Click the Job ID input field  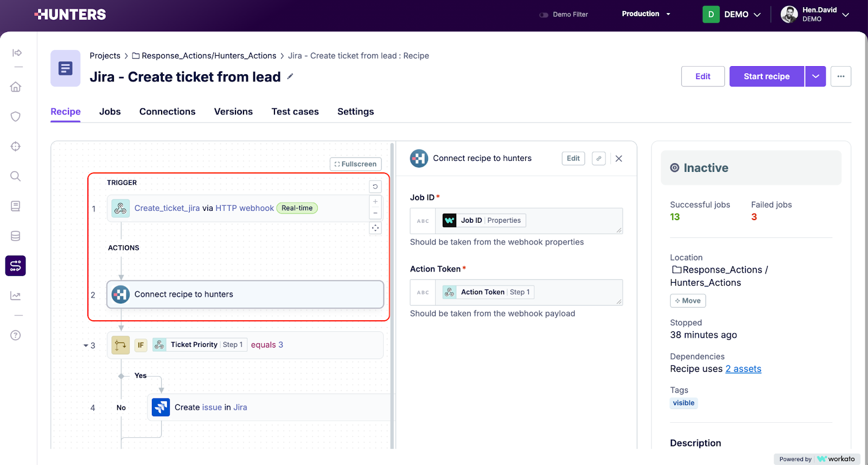coord(516,221)
